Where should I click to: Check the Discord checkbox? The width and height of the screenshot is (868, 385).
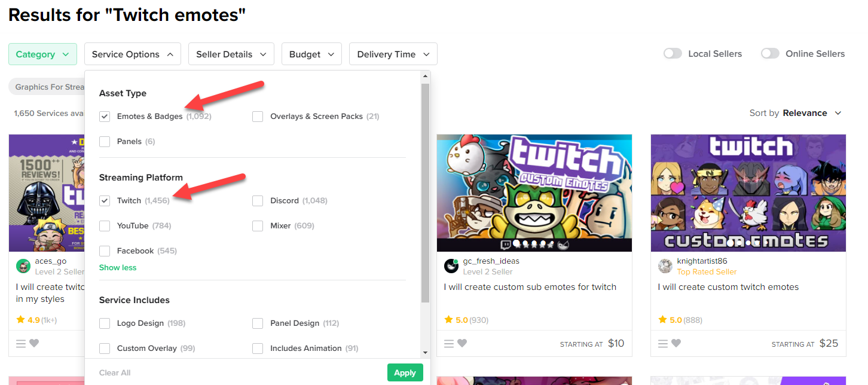pyautogui.click(x=258, y=200)
